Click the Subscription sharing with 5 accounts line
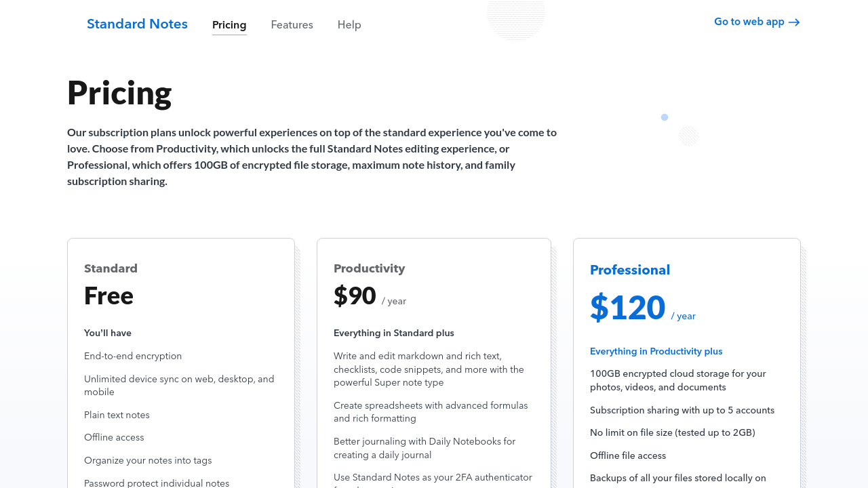868x488 pixels. 682,410
